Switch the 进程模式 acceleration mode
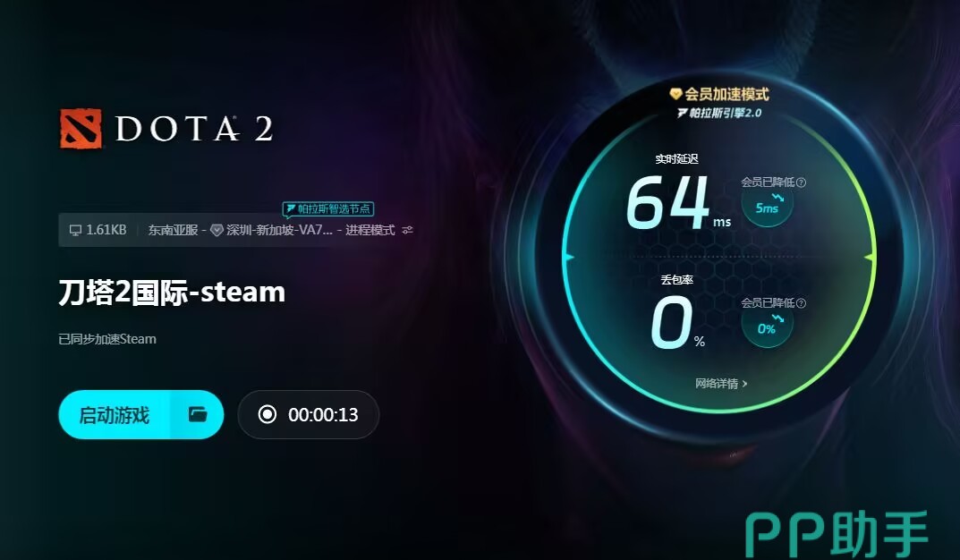Screen dimensions: 960x560 coord(370,230)
